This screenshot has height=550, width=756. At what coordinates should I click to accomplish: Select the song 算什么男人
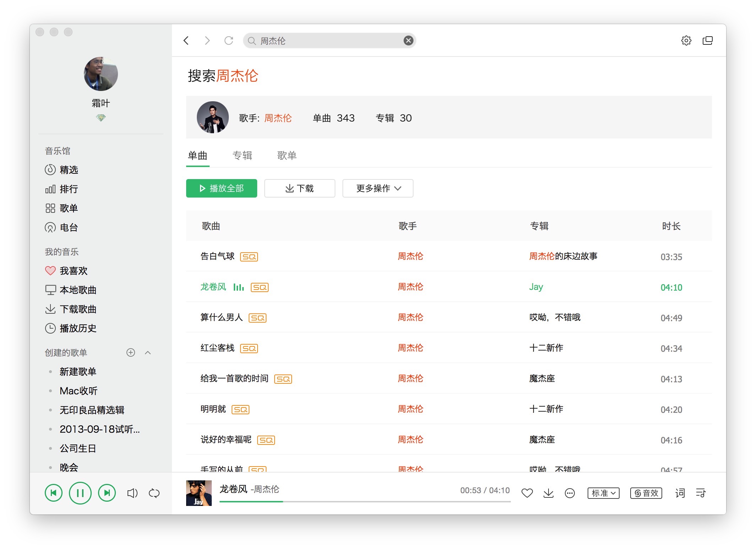[222, 317]
